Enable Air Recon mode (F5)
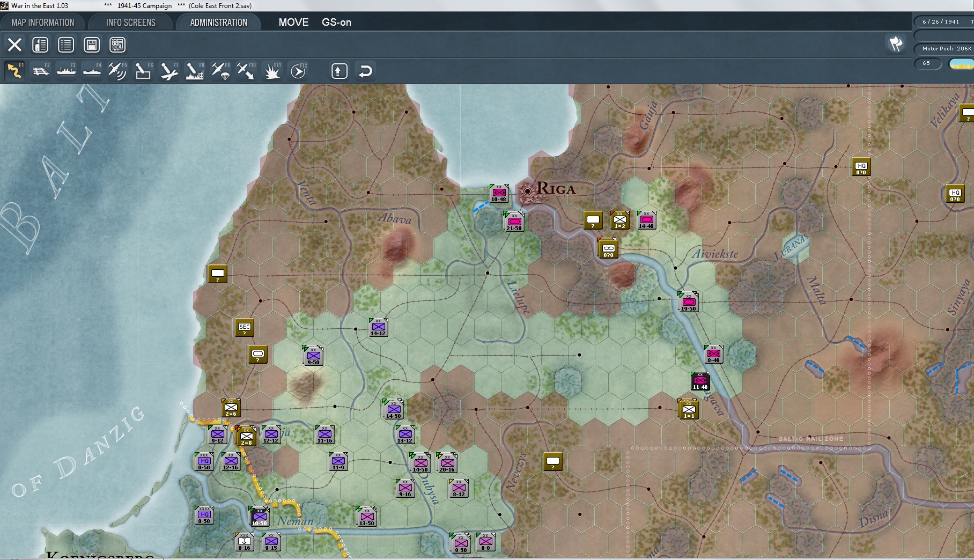 (117, 71)
